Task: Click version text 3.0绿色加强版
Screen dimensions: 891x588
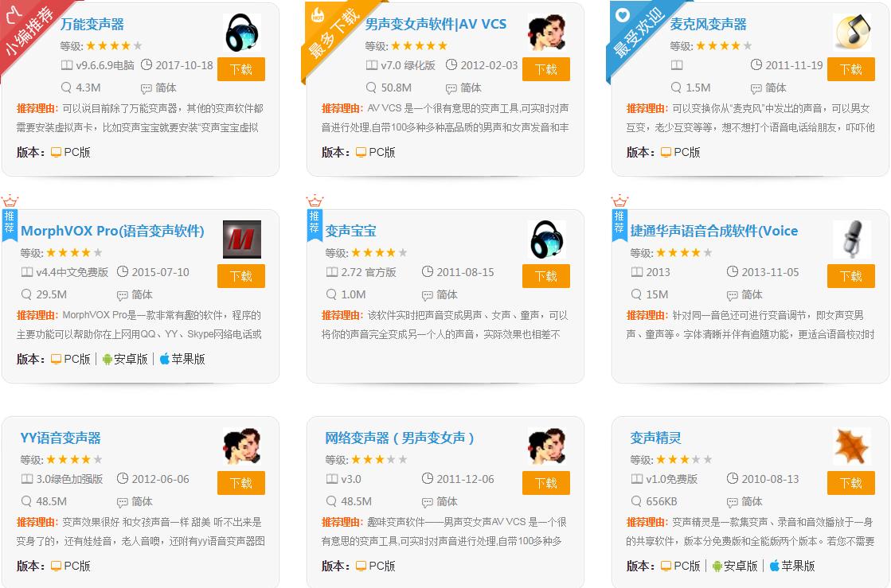Action: pos(69,479)
